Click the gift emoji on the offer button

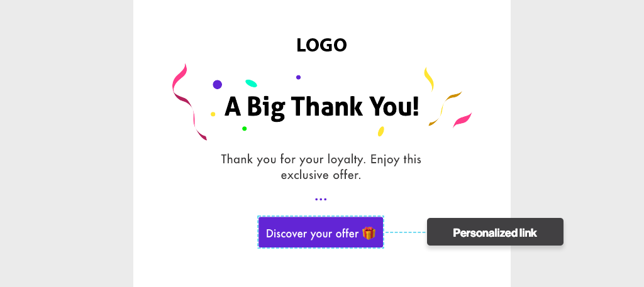369,233
